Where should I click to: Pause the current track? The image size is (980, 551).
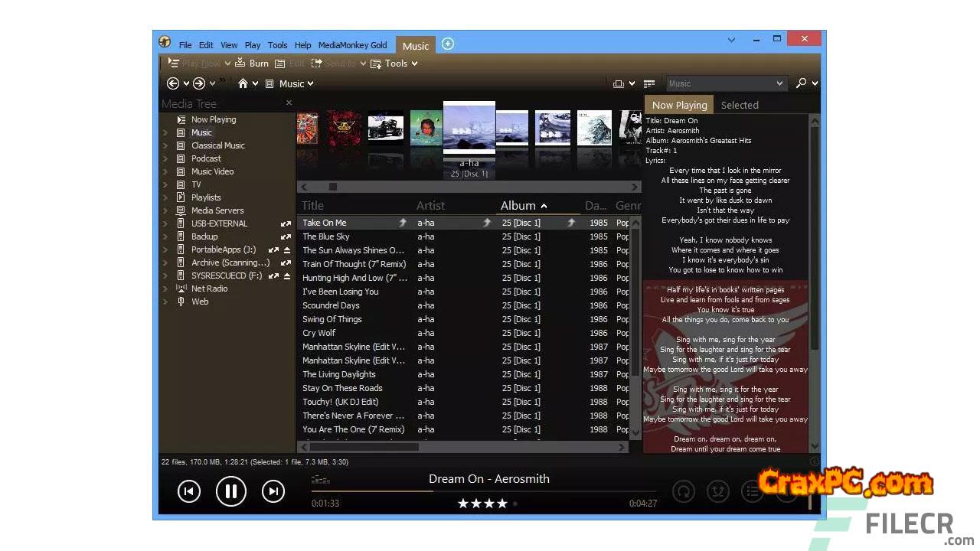pyautogui.click(x=231, y=491)
